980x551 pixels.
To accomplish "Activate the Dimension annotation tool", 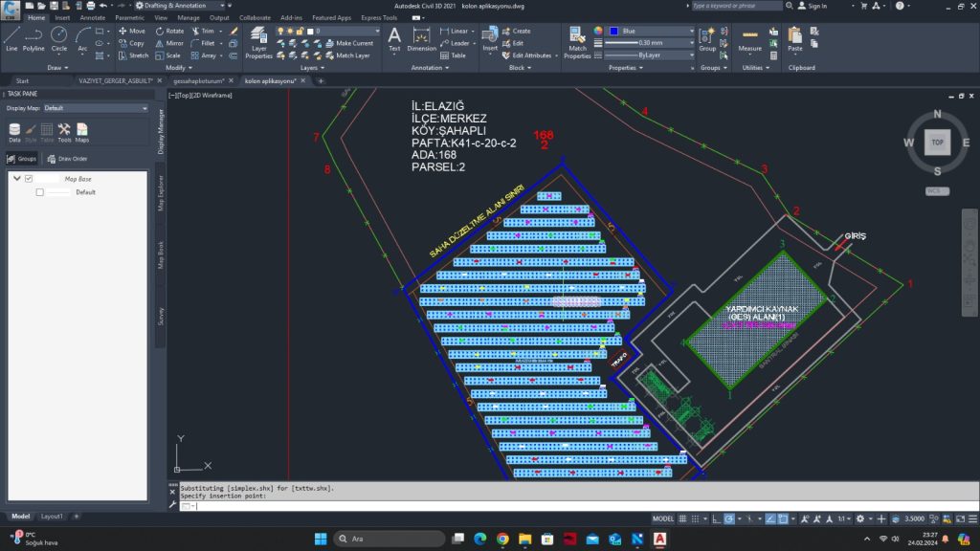I will click(421, 39).
